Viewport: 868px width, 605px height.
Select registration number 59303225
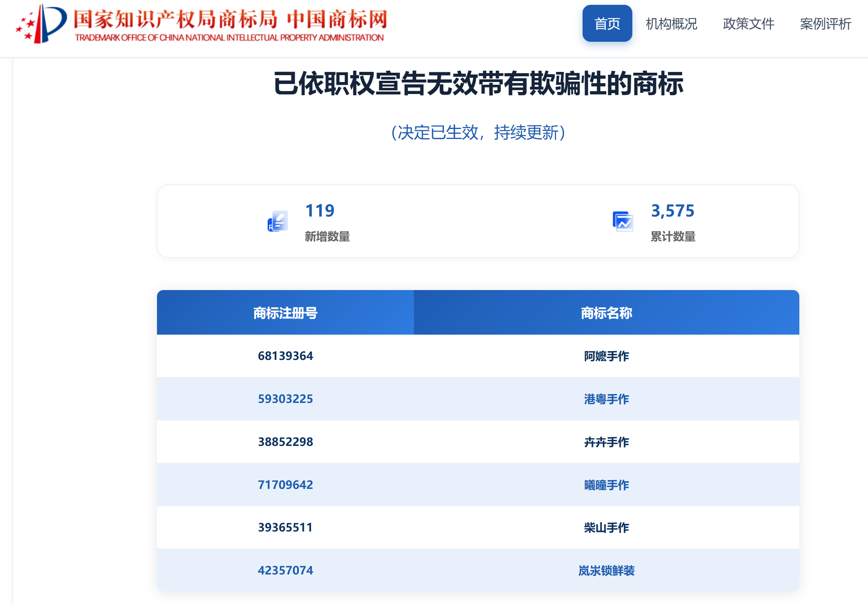pos(285,399)
